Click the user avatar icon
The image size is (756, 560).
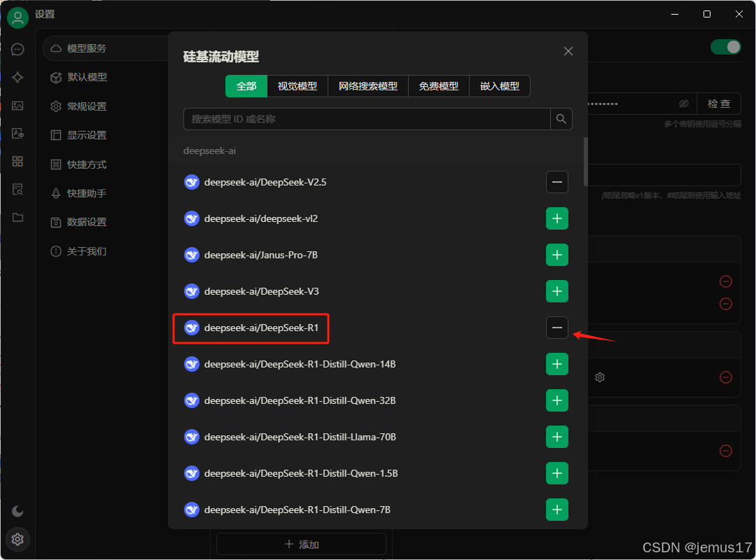pyautogui.click(x=17, y=17)
